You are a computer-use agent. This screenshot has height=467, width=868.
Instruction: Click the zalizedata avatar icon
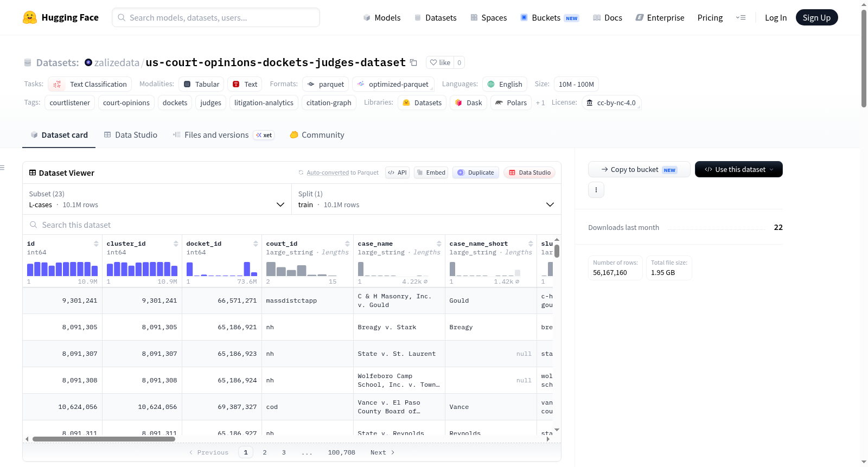pyautogui.click(x=88, y=62)
